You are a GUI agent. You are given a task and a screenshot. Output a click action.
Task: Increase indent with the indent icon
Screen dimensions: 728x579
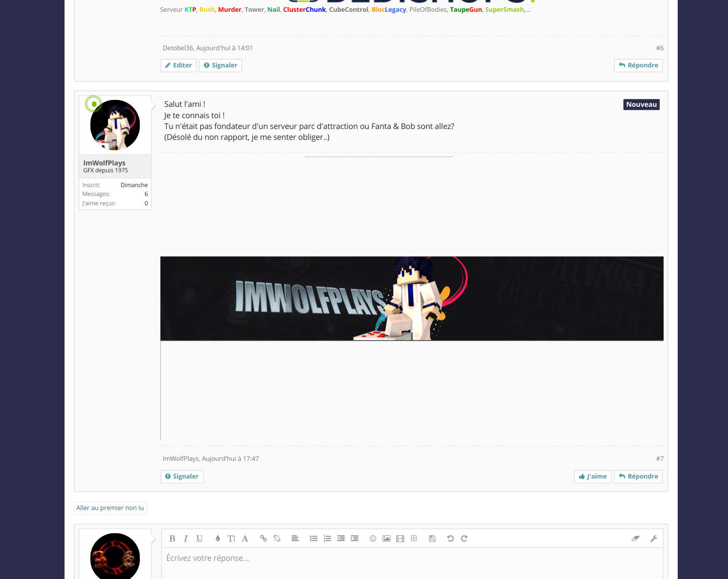[x=354, y=539]
